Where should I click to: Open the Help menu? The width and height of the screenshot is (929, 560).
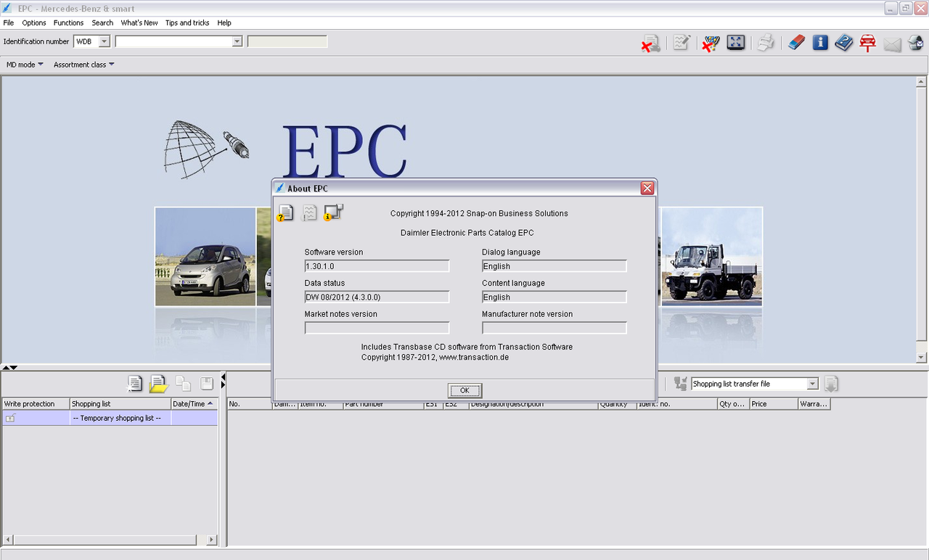[224, 22]
